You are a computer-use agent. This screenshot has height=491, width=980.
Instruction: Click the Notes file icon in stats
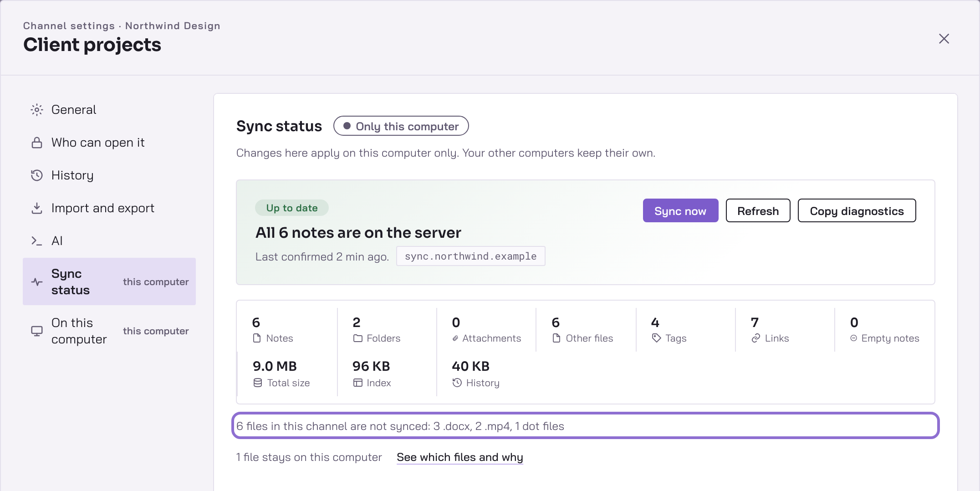pos(257,338)
